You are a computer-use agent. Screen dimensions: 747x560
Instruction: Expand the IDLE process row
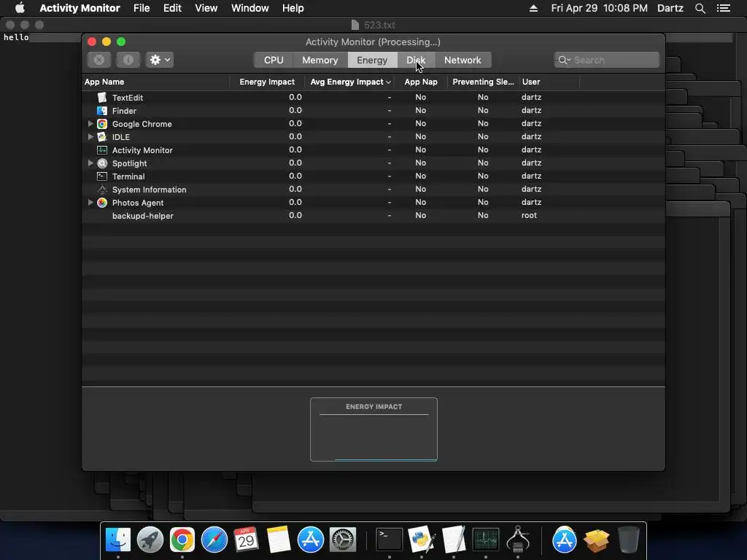click(x=90, y=136)
